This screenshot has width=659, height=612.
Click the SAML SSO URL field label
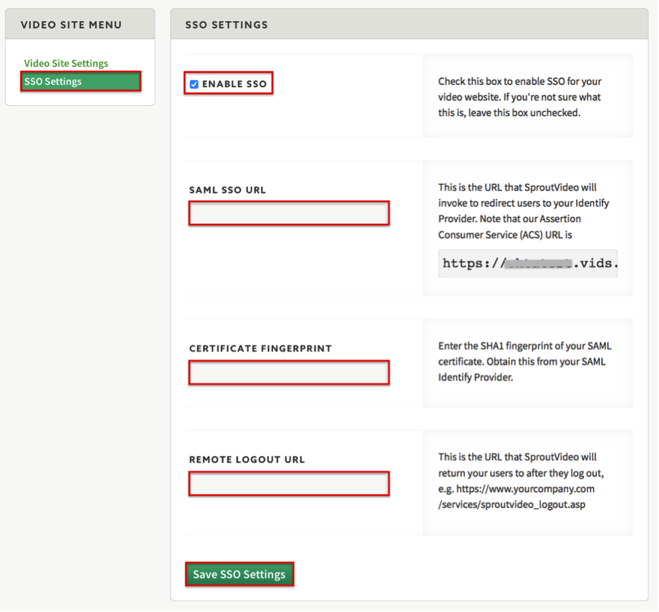tap(227, 190)
